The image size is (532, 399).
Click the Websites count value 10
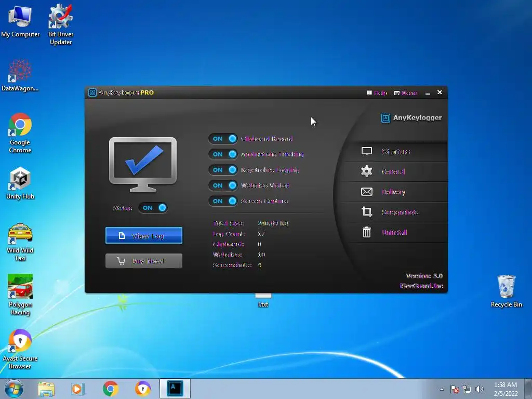coord(261,254)
